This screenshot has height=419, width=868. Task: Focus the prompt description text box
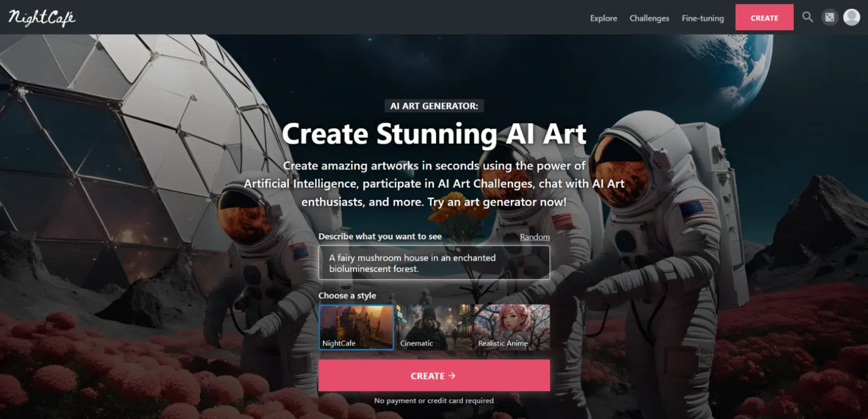(x=434, y=263)
